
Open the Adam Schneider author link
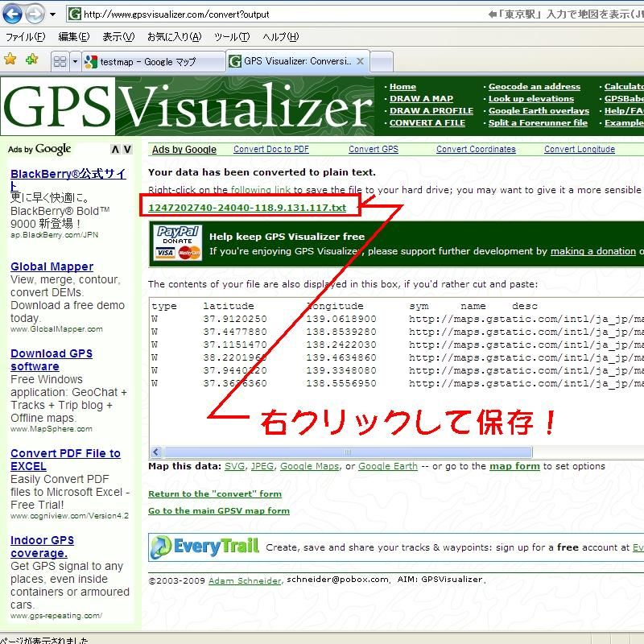tap(245, 580)
